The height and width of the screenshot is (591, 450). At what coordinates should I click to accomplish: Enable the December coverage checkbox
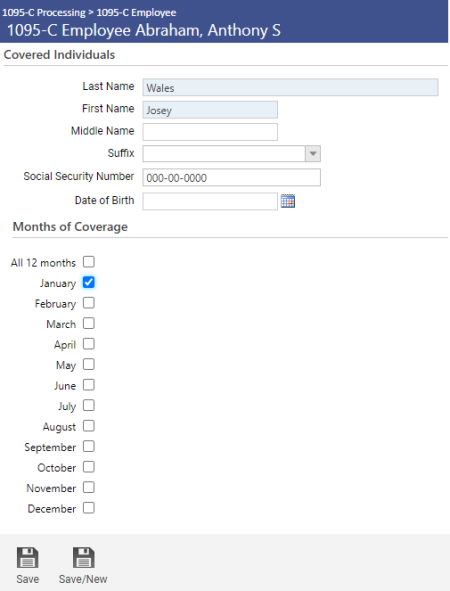tap(89, 508)
